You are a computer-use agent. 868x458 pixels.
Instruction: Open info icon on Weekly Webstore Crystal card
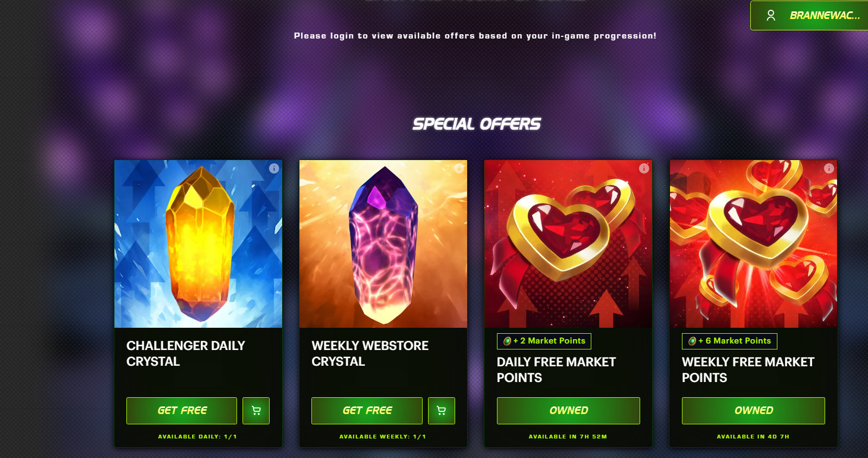click(x=459, y=168)
